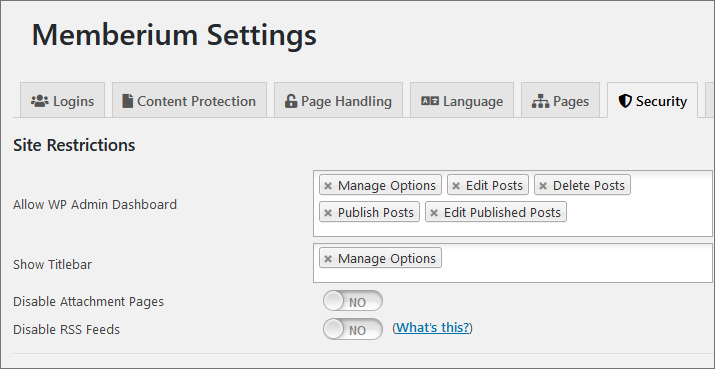Remove Manage Options tag from Show Titlebar

pyautogui.click(x=327, y=259)
